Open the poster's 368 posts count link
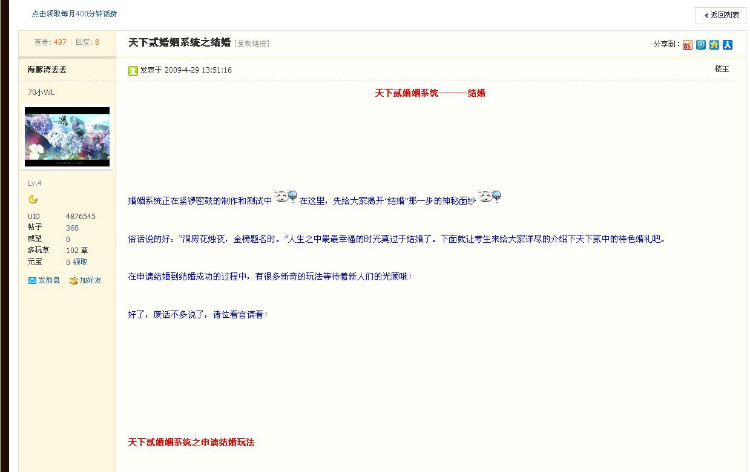 [x=72, y=228]
